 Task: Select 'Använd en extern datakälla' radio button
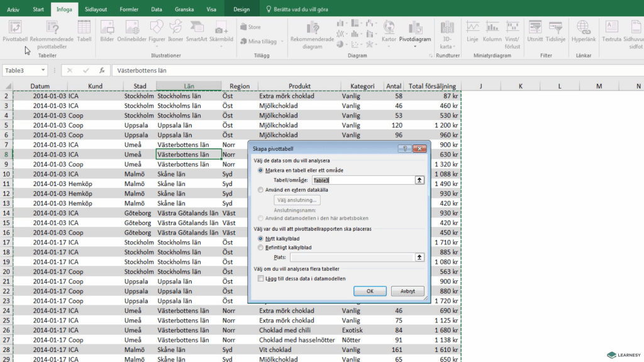[261, 190]
